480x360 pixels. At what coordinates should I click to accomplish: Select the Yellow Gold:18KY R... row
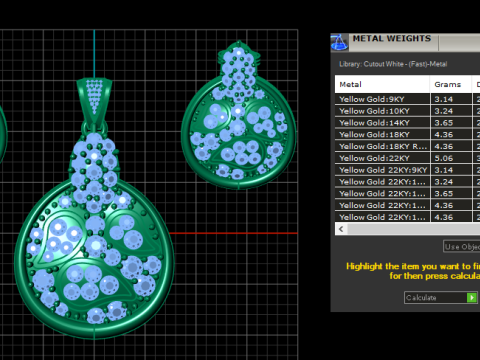point(407,146)
